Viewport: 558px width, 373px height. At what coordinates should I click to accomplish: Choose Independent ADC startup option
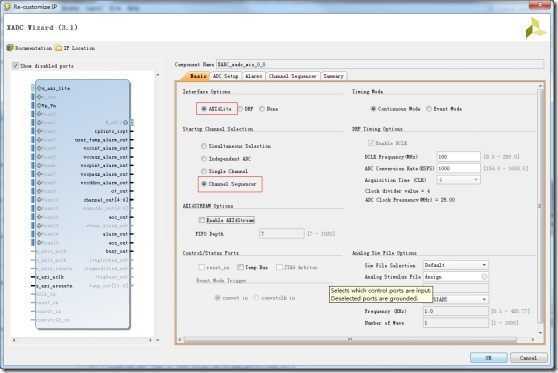point(204,159)
